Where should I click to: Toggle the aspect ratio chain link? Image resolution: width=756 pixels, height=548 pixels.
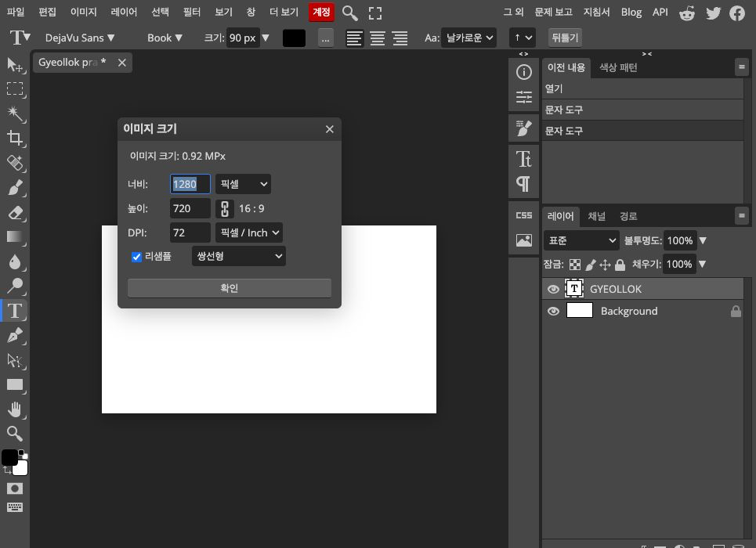[225, 209]
